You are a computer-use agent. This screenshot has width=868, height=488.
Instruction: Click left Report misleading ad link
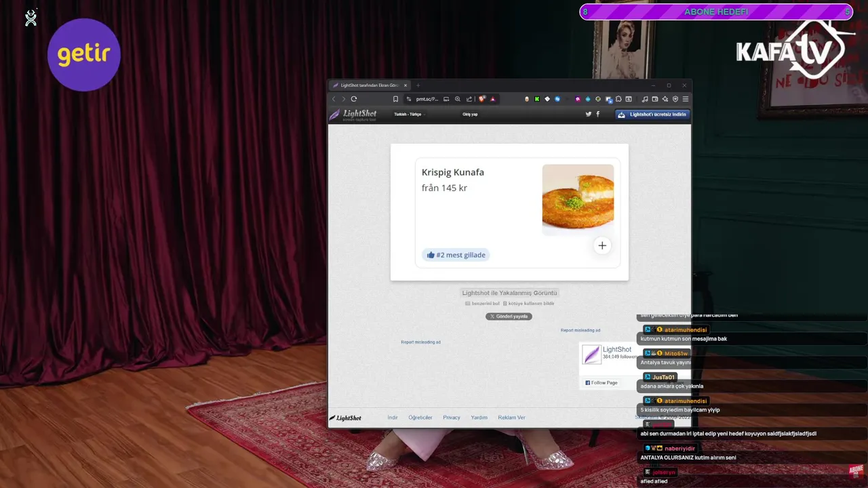420,342
